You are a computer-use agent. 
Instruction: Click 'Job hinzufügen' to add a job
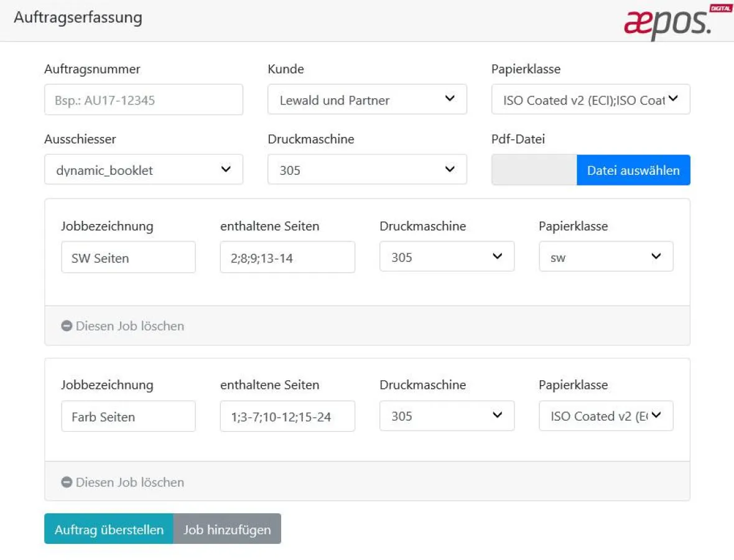227,529
